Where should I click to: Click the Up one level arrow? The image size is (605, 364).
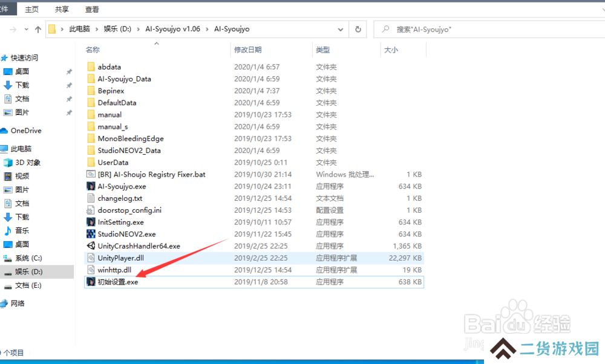coord(38,29)
